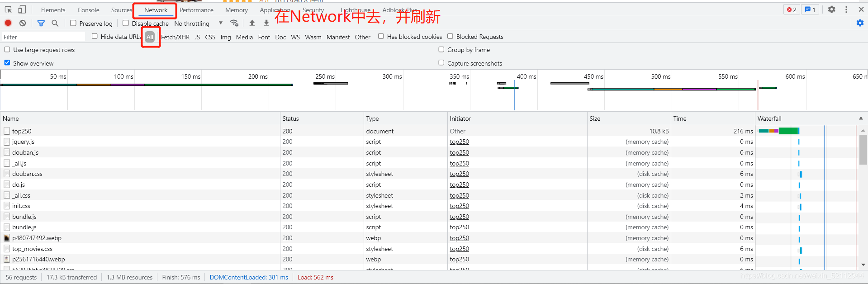Uncheck Show overview option
This screenshot has height=284, width=868.
7,63
